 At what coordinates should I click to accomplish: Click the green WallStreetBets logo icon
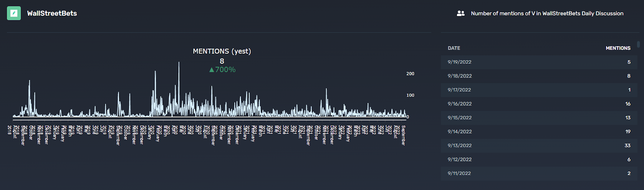(14, 13)
